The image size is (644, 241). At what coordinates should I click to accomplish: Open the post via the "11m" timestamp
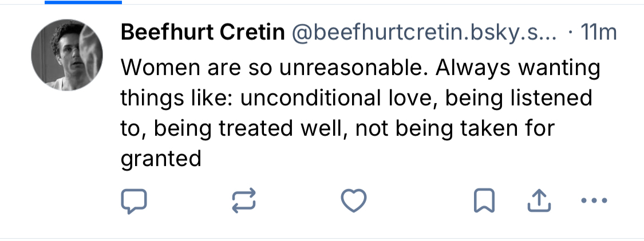coord(598,34)
